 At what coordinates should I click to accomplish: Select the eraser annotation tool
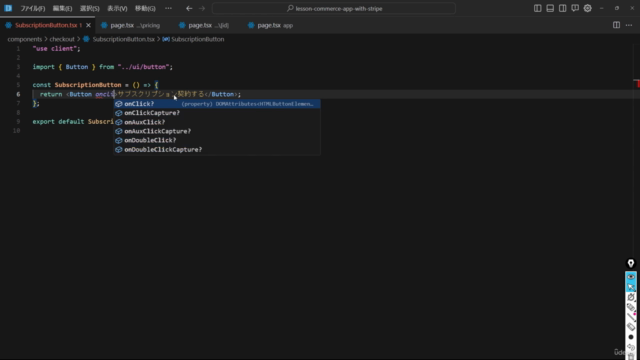tap(631, 327)
